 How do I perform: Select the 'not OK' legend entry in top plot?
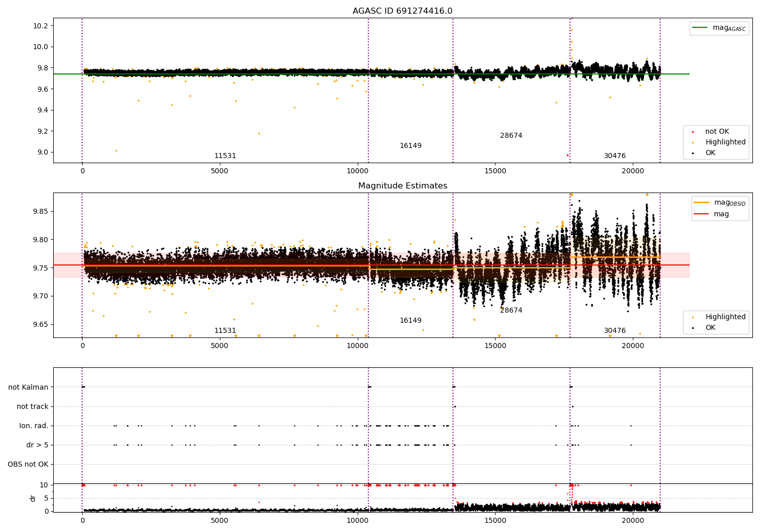click(x=717, y=132)
